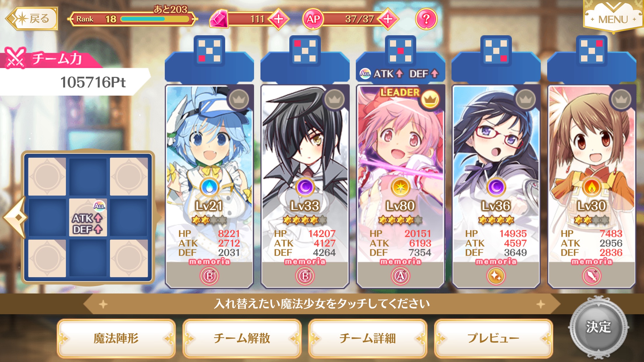The width and height of the screenshot is (644, 362).
Task: Tap the AP refill plus icon
Action: pyautogui.click(x=388, y=19)
